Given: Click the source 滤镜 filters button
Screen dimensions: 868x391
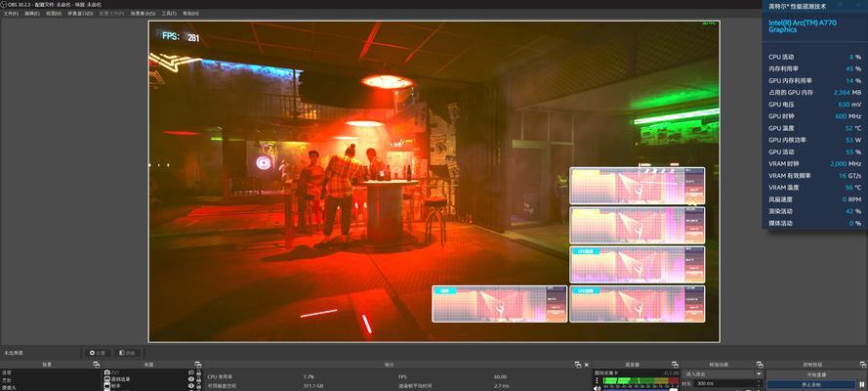Looking at the screenshot, I should pyautogui.click(x=127, y=353).
